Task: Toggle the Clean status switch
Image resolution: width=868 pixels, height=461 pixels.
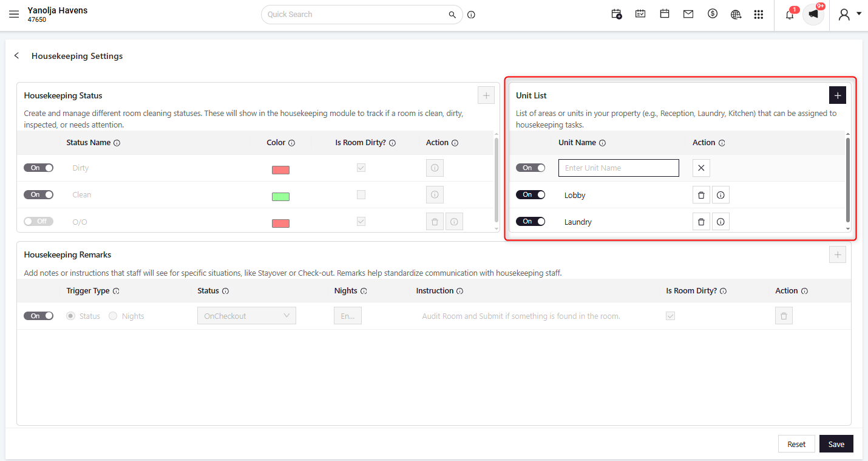Action: 39,194
